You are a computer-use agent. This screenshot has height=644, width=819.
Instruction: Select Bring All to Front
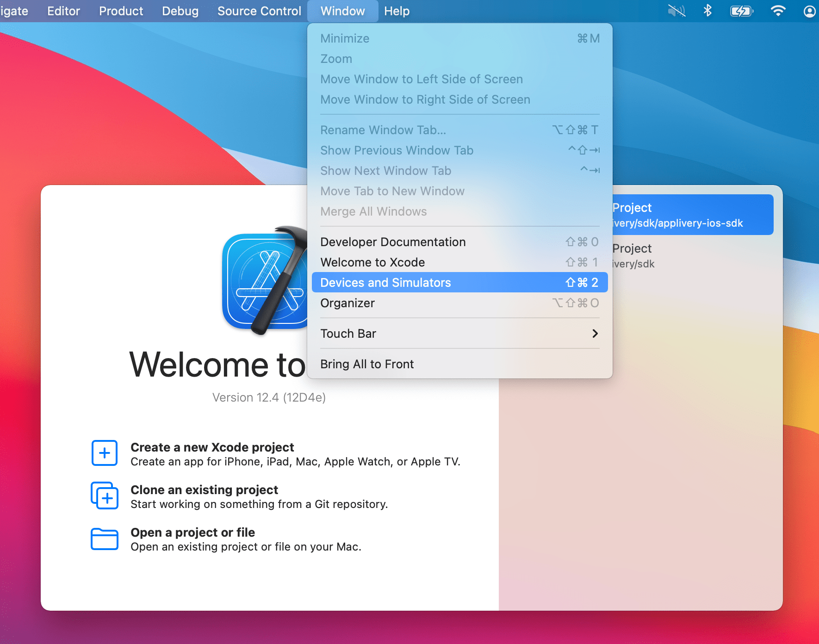(459, 364)
